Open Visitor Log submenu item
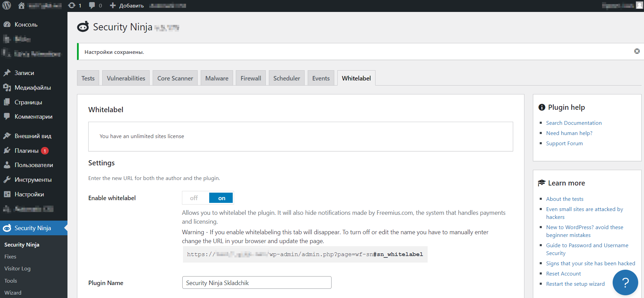 click(17, 269)
